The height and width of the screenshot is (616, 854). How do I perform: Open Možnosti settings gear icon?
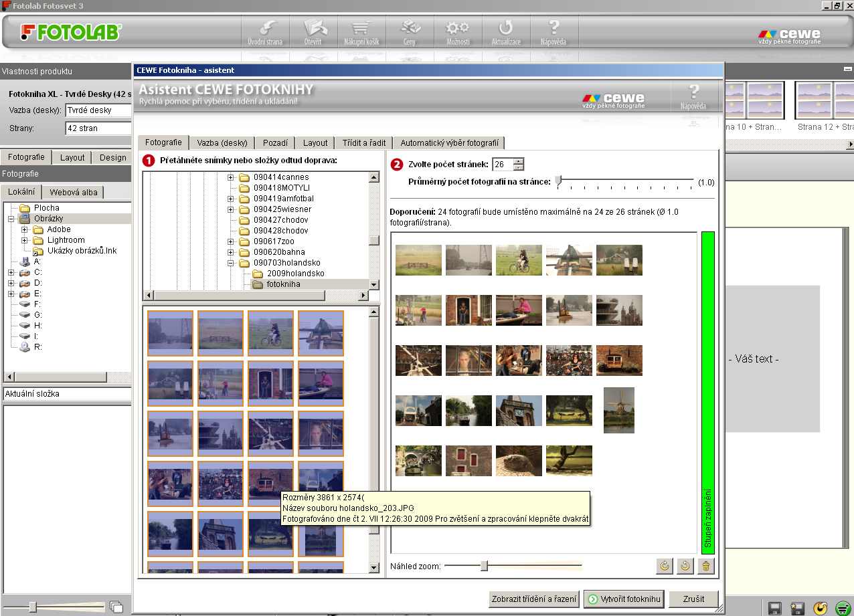[x=458, y=31]
